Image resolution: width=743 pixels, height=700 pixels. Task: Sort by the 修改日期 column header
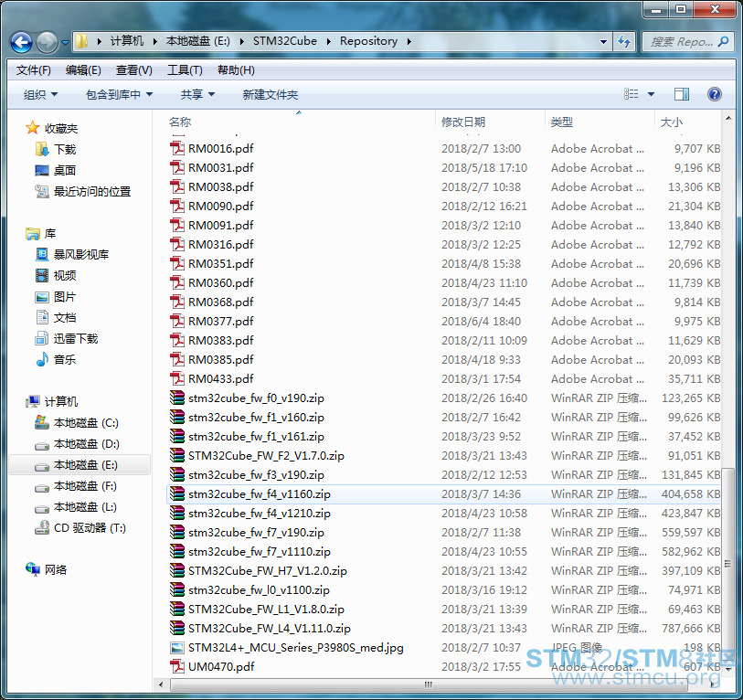463,122
